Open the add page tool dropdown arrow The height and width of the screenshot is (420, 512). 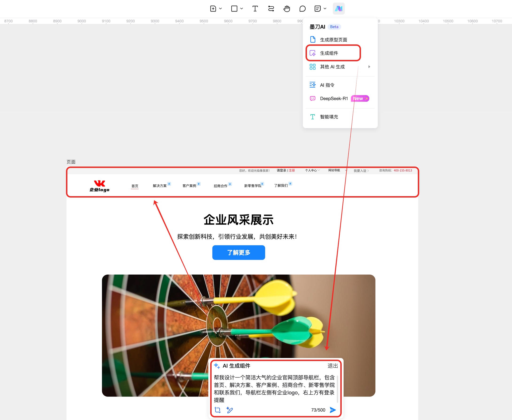[221, 9]
